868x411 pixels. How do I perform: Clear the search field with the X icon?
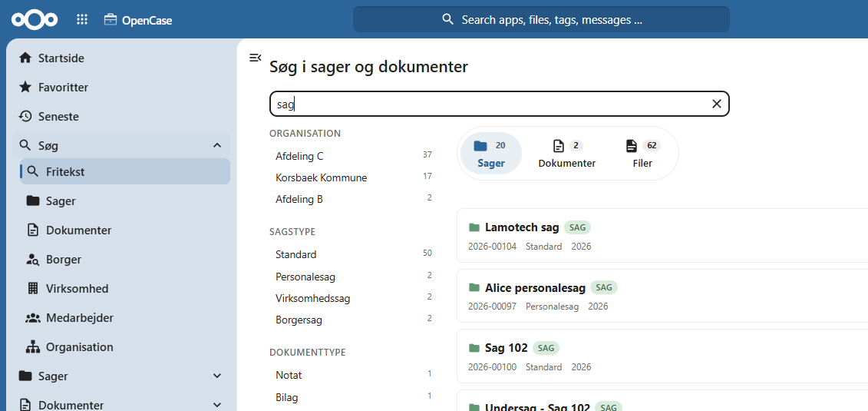pyautogui.click(x=716, y=104)
